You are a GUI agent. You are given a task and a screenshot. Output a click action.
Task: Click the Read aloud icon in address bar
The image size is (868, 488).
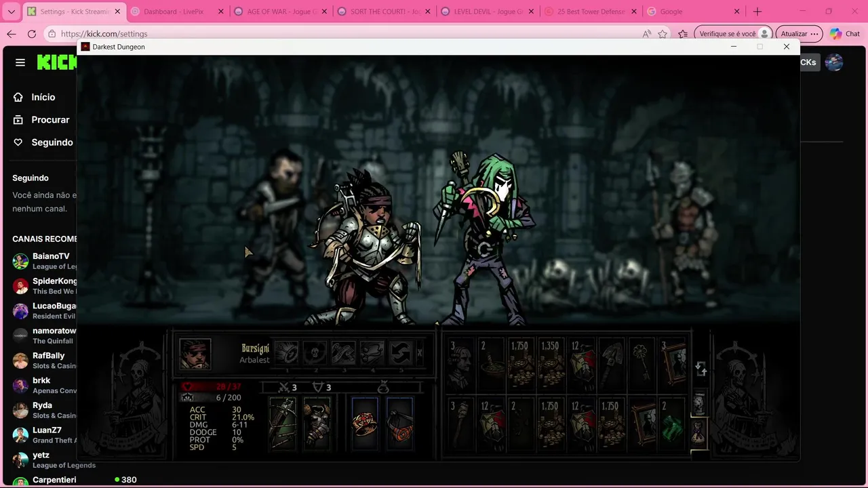(x=646, y=34)
